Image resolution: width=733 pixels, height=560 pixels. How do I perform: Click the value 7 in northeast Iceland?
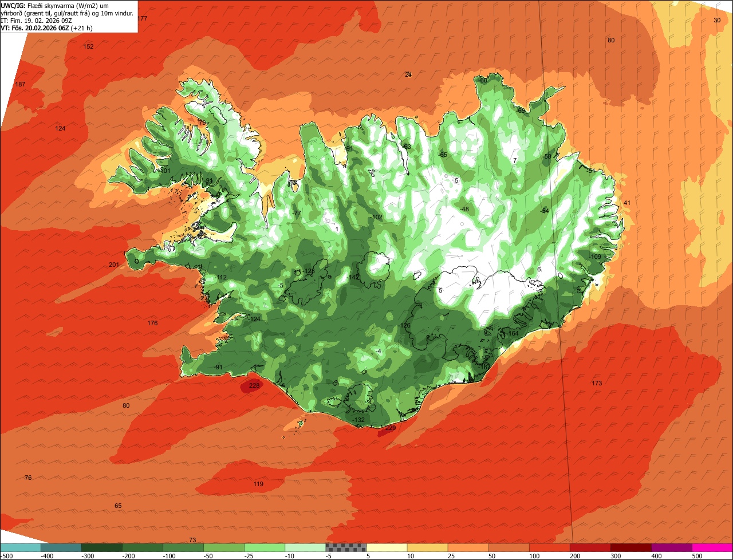515,160
